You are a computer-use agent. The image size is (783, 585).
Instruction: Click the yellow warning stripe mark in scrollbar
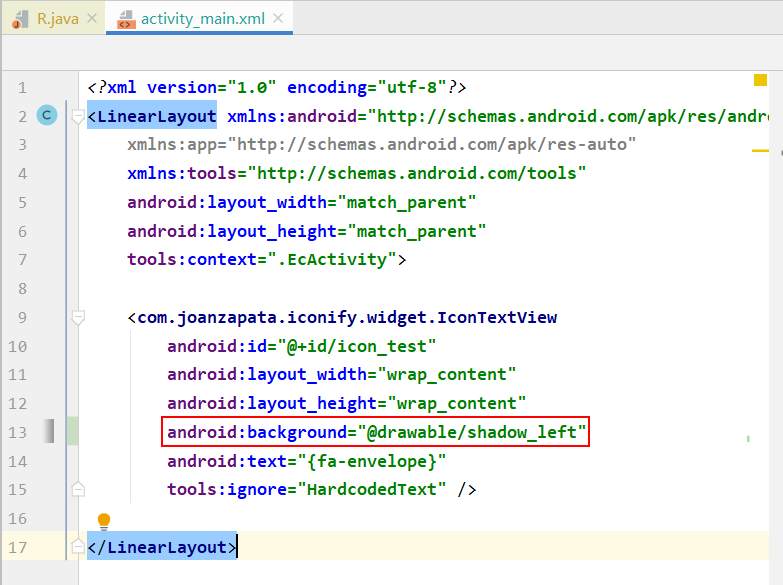[x=760, y=150]
